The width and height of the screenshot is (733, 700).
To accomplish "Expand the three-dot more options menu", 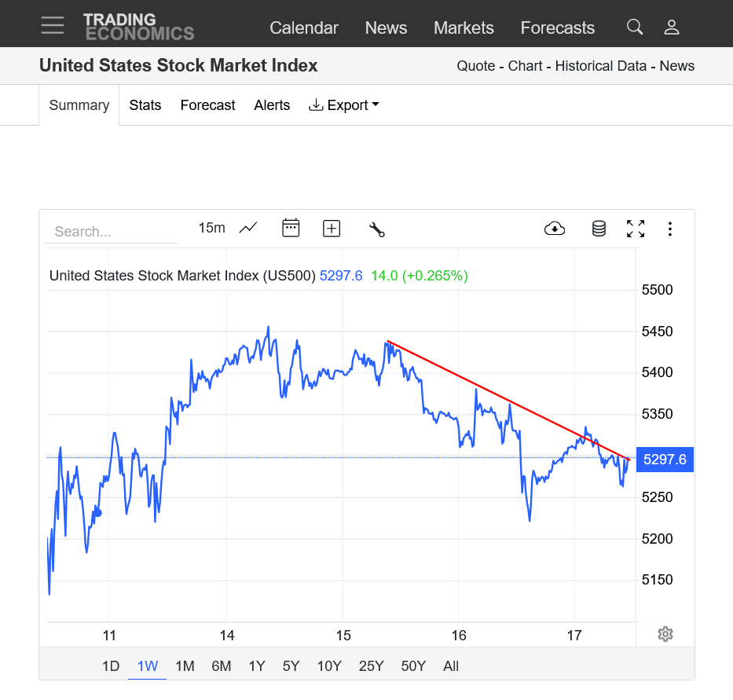I will pos(670,229).
